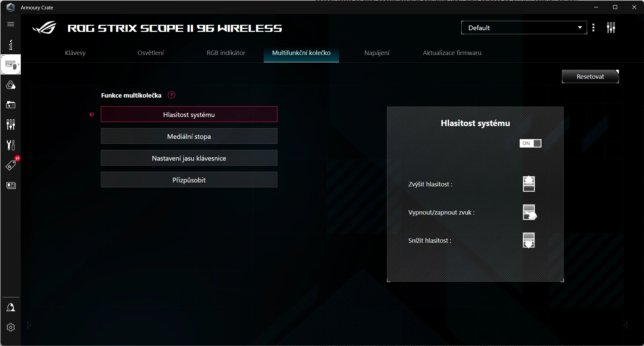Click the question mark help icon beside Funkce multikolečka
Viewport: 644px width, 346px height.
point(172,95)
